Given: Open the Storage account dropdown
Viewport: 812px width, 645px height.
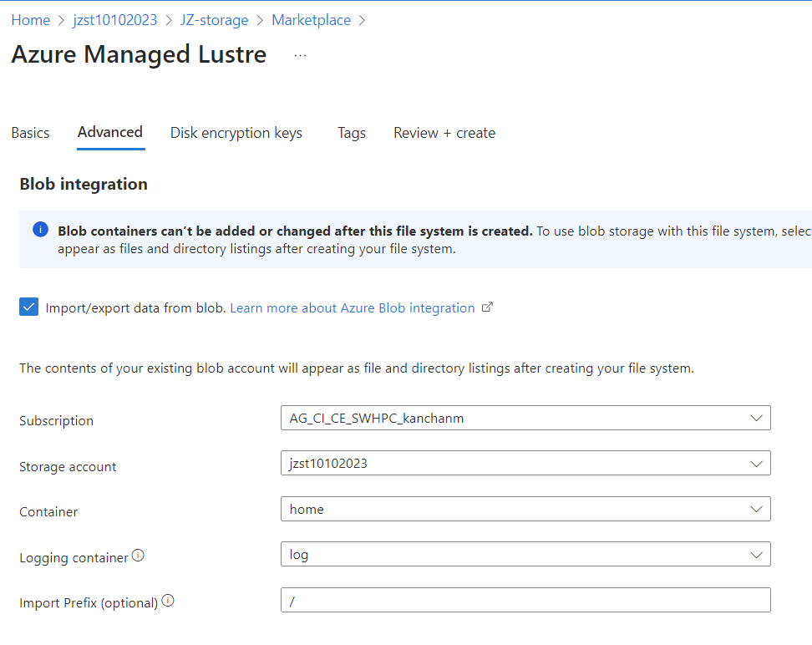Looking at the screenshot, I should (525, 463).
